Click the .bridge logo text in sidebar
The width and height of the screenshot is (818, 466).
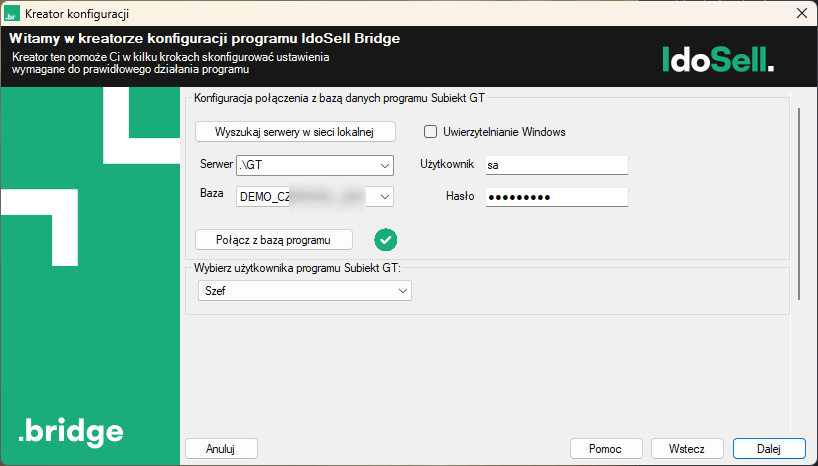[x=70, y=432]
